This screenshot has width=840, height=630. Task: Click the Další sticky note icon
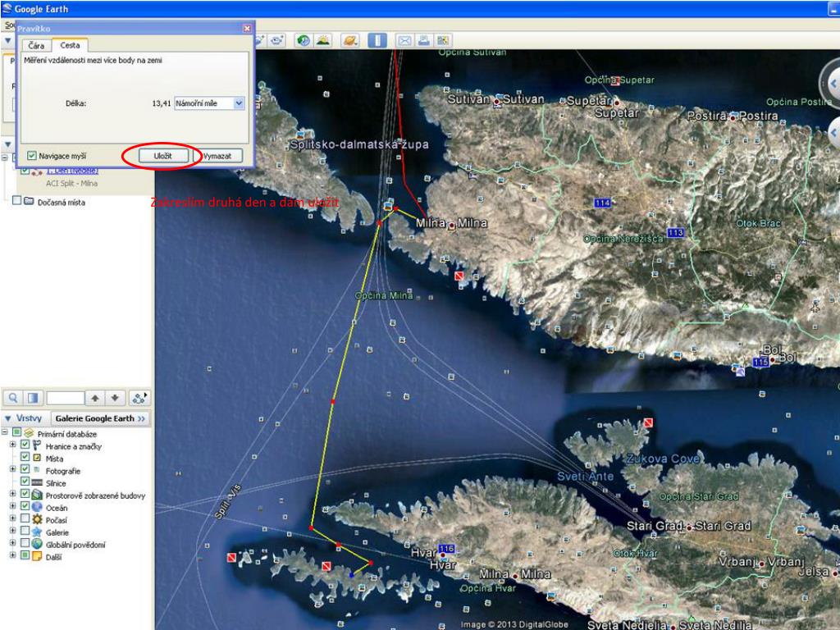tap(37, 556)
